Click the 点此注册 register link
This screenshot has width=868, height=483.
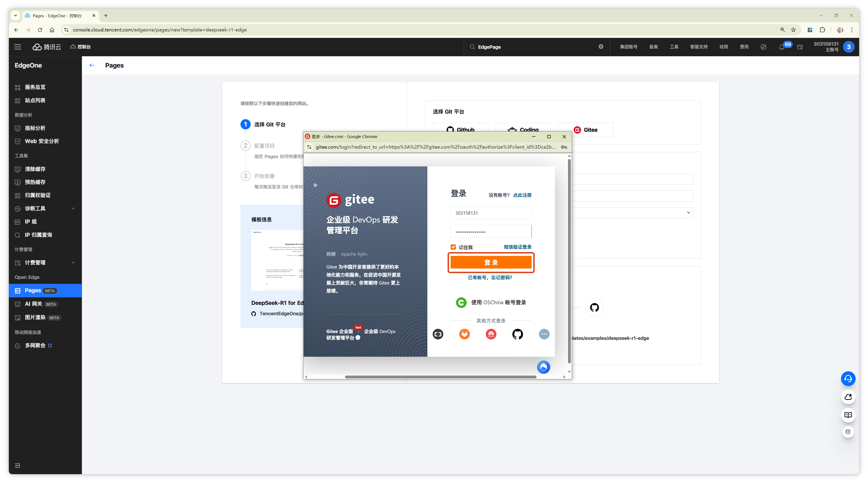click(x=522, y=195)
